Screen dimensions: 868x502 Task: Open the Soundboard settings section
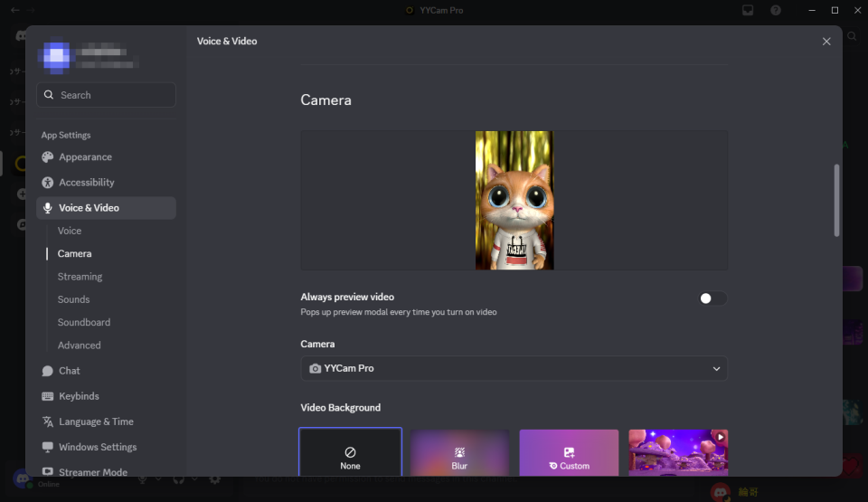[84, 322]
